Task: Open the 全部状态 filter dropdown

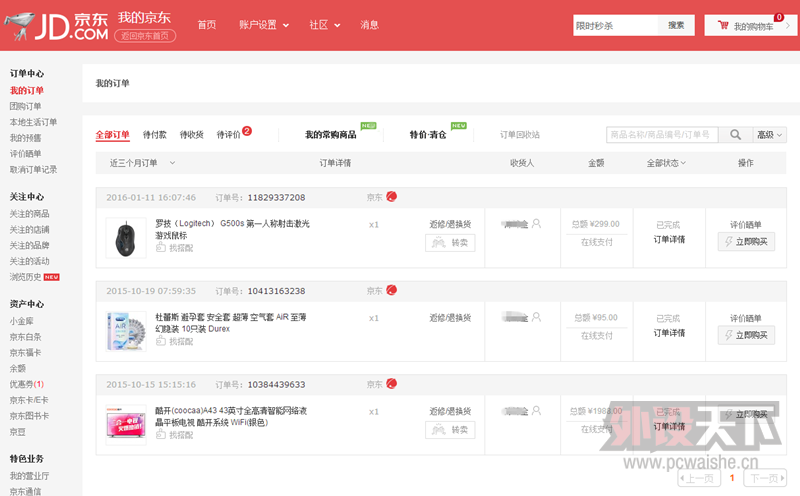Action: tap(666, 163)
